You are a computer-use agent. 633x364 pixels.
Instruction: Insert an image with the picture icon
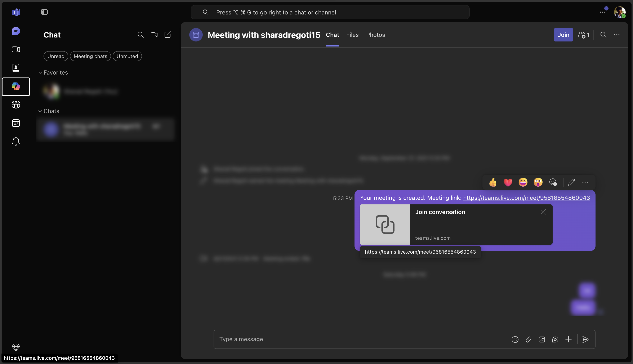[542, 339]
